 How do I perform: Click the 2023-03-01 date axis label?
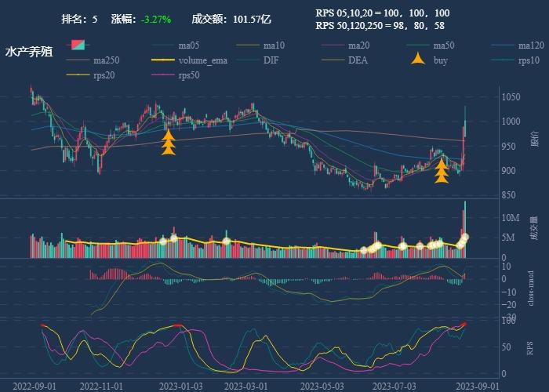pos(245,387)
